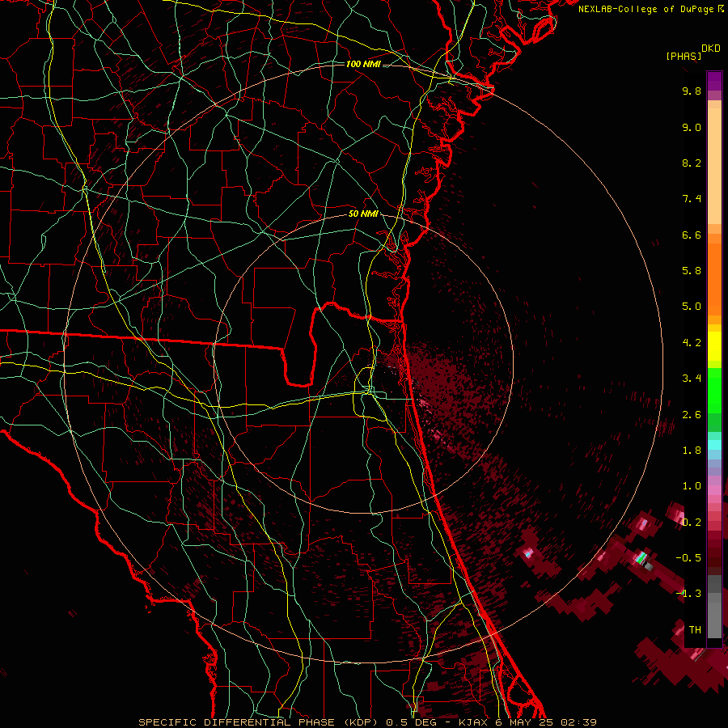Image resolution: width=728 pixels, height=728 pixels.
Task: Click the 5.8 scale value
Action: pyautogui.click(x=692, y=271)
